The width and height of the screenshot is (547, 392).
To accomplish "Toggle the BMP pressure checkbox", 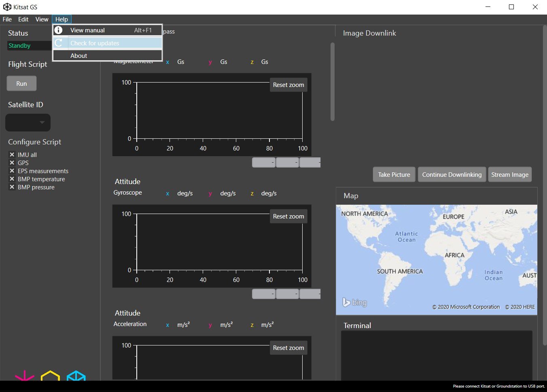I will [x=12, y=187].
